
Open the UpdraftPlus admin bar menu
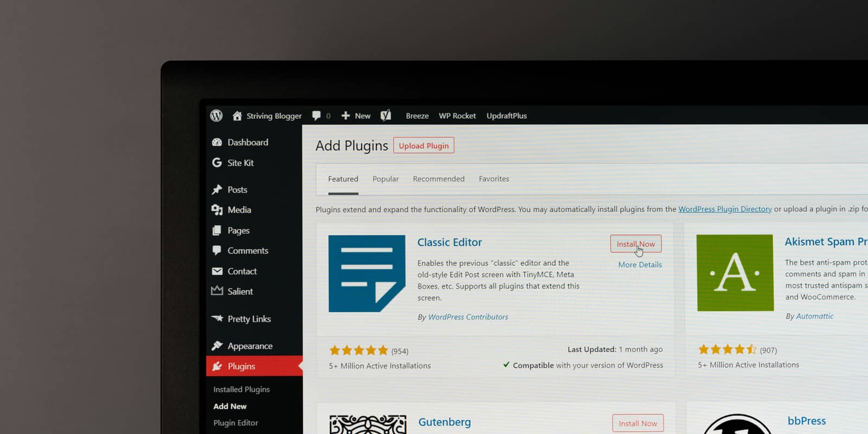506,116
